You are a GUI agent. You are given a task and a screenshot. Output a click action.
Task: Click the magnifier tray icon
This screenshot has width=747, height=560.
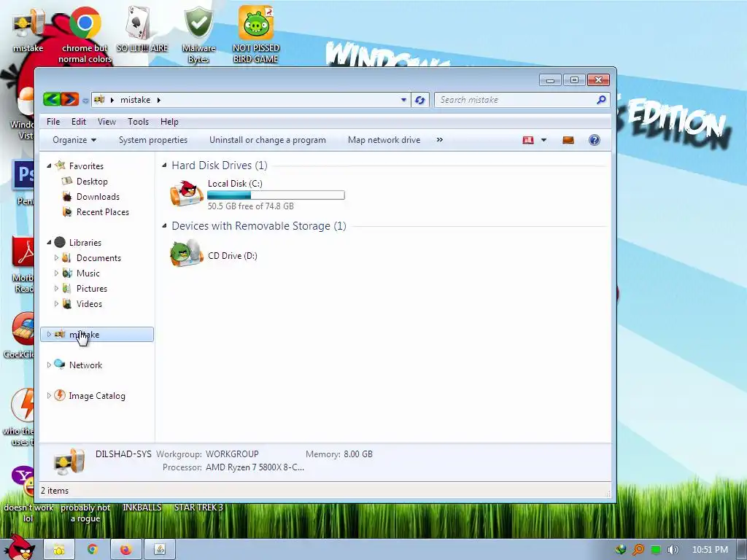coord(638,550)
